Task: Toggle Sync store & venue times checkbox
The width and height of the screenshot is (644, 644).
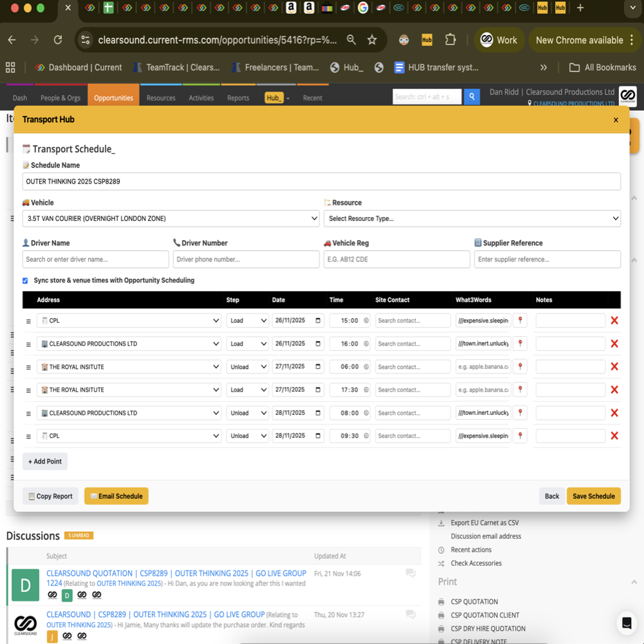Action: pyautogui.click(x=25, y=281)
